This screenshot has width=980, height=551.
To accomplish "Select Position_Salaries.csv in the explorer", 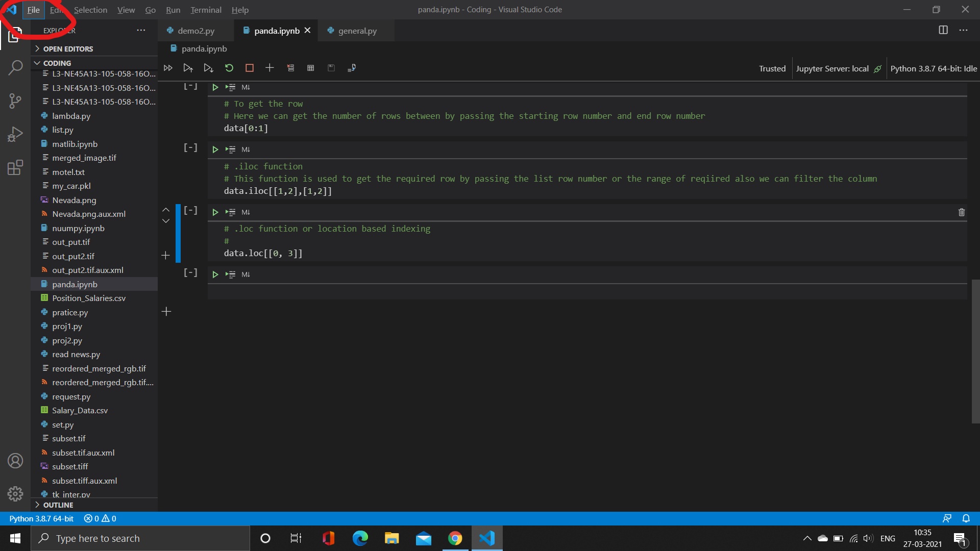I will (x=89, y=298).
